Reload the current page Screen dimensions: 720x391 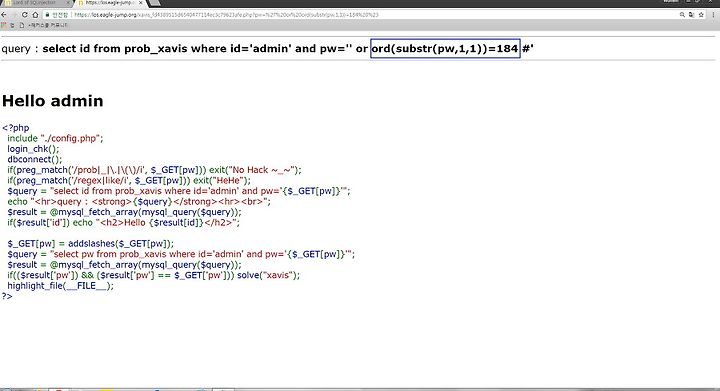pos(24,15)
